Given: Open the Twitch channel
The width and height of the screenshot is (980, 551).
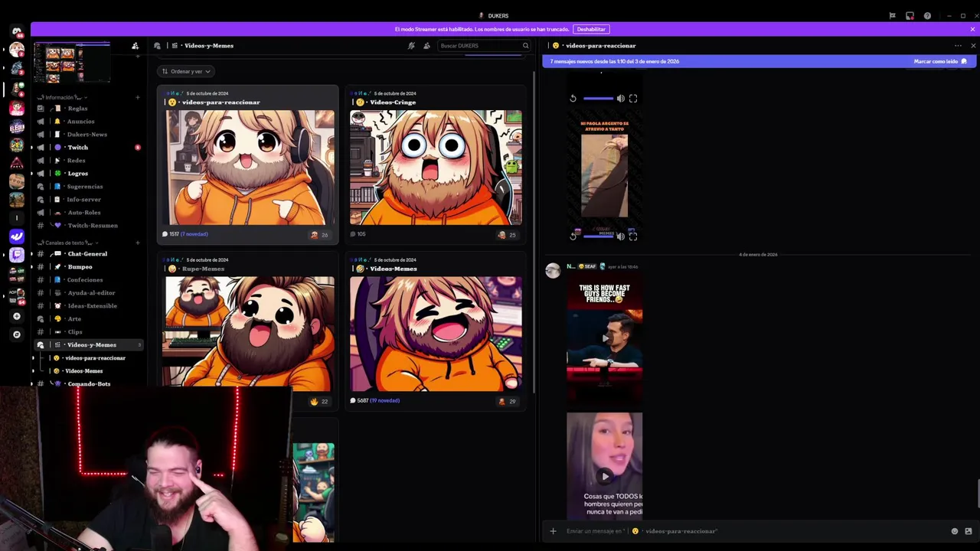Looking at the screenshot, I should [88, 147].
